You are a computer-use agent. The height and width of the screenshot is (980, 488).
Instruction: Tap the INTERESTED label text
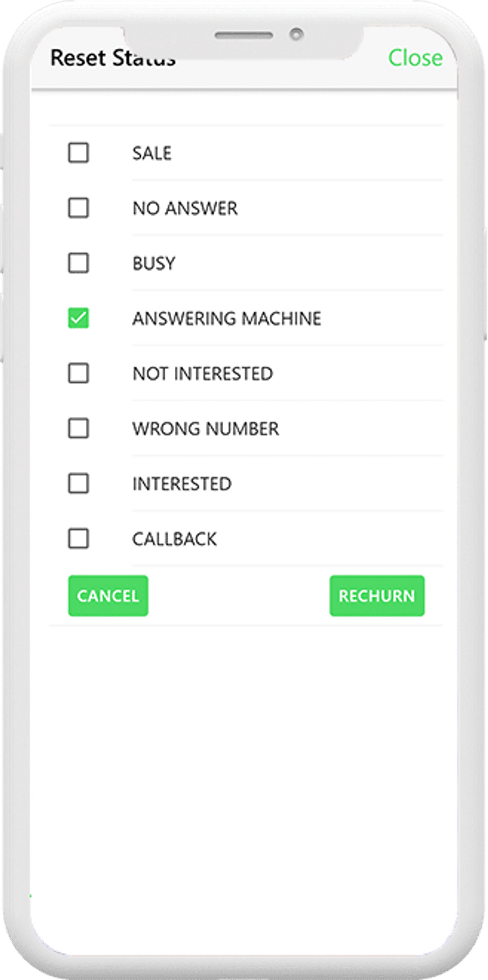point(182,484)
